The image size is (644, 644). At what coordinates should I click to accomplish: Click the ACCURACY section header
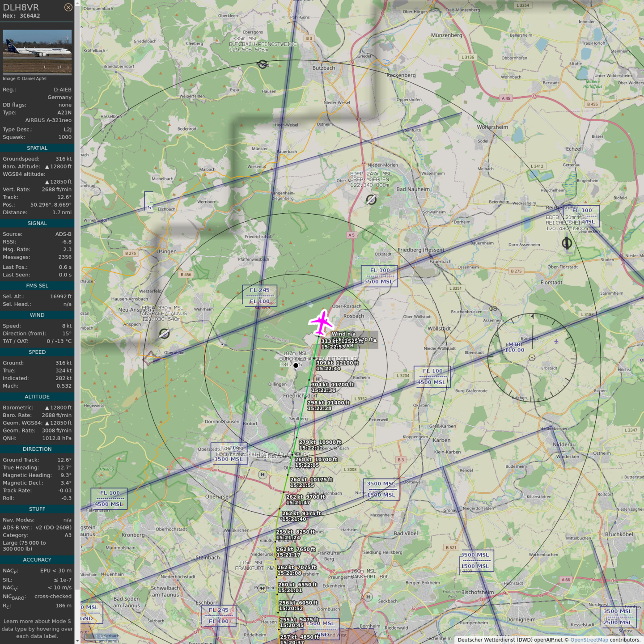click(x=37, y=559)
